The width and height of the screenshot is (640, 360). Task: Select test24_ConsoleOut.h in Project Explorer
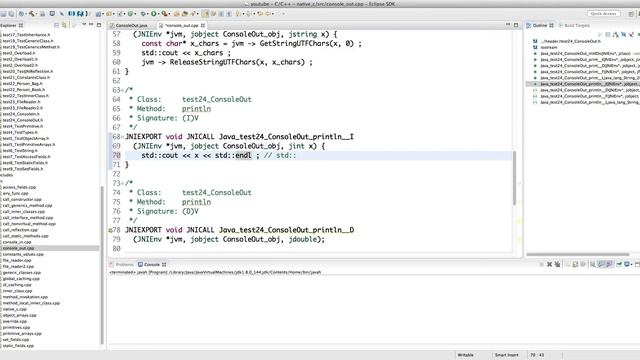(x=22, y=120)
